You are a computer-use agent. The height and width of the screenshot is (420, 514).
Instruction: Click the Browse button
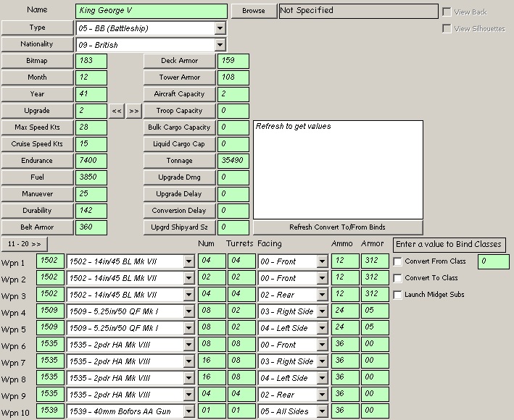coord(254,11)
